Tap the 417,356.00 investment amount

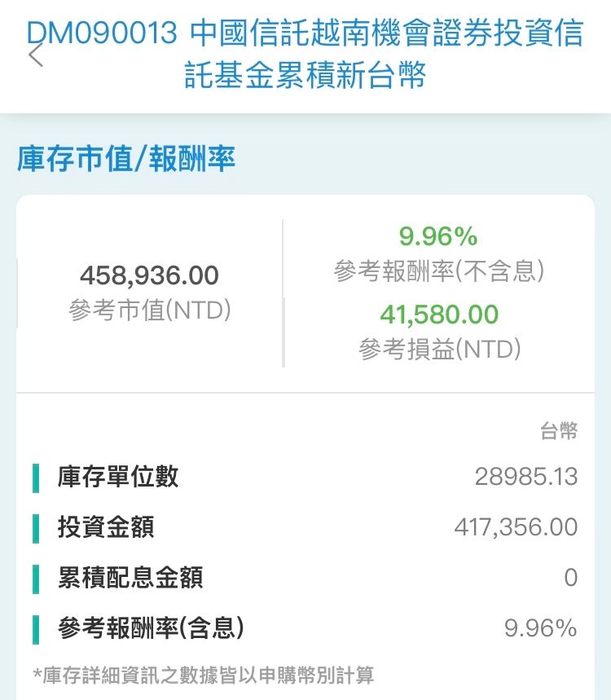[x=516, y=527]
